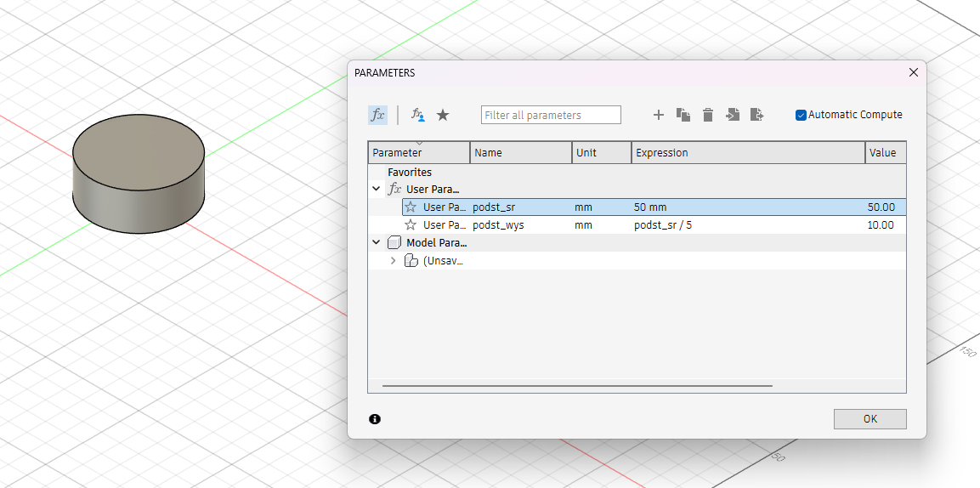Disable the Automatic Compute checkbox
This screenshot has width=980, height=488.
coord(801,115)
